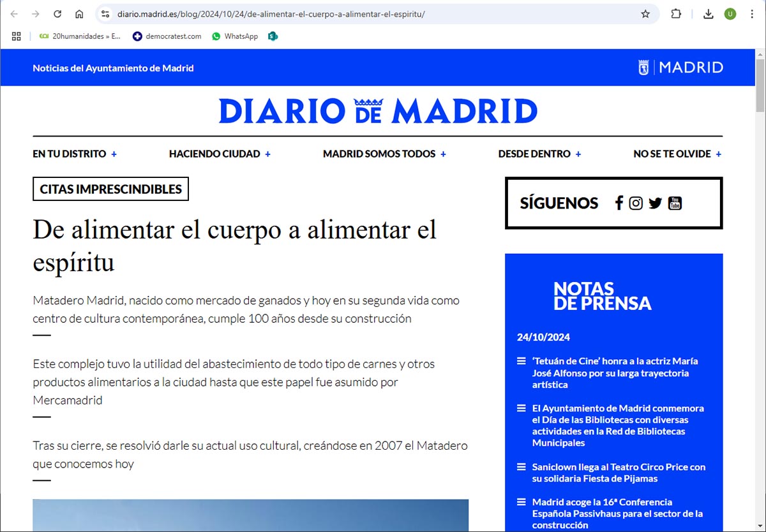Open the Facebook icon beside Síguenos
The image size is (766, 532).
click(619, 203)
